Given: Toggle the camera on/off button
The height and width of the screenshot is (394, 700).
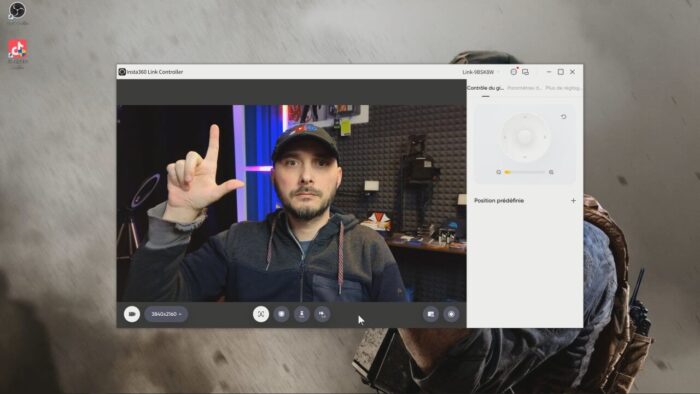Looking at the screenshot, I should pyautogui.click(x=132, y=314).
